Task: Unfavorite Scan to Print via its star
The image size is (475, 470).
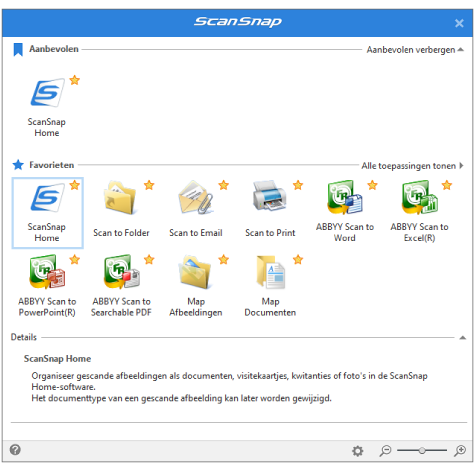Action: tap(298, 185)
